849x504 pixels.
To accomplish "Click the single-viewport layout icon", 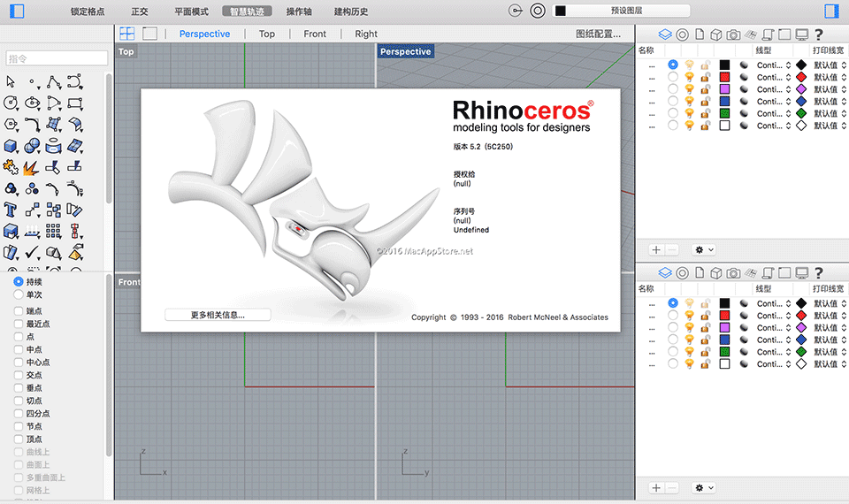I will click(x=150, y=34).
